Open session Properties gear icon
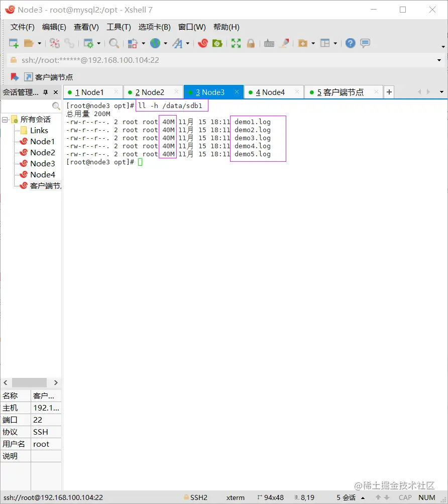Screen dimensions: 448x504 [x=88, y=43]
